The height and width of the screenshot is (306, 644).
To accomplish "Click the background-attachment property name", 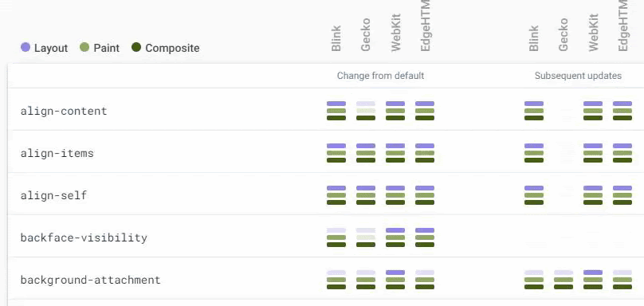I will coord(90,280).
